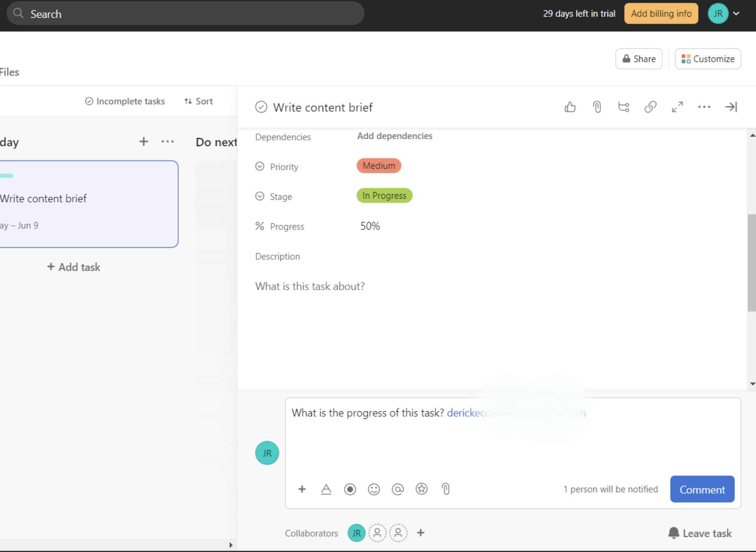This screenshot has width=756, height=552.
Task: Close task details pane arrow icon
Action: 731,107
